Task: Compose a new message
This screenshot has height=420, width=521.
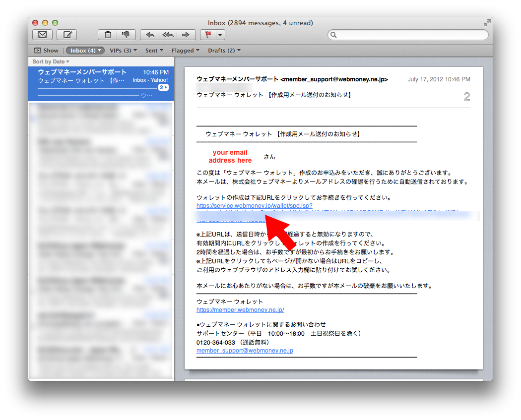Action: coord(67,35)
